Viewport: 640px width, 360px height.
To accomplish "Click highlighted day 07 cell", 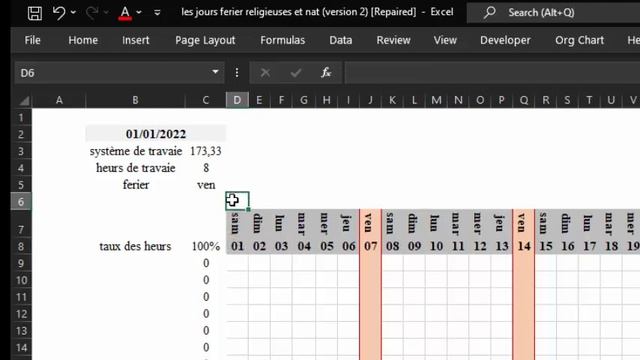I will click(371, 246).
